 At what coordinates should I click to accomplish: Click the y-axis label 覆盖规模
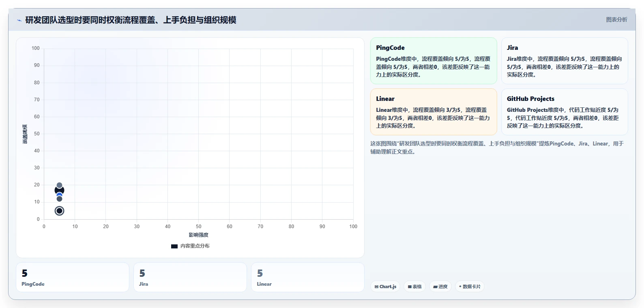(x=25, y=134)
